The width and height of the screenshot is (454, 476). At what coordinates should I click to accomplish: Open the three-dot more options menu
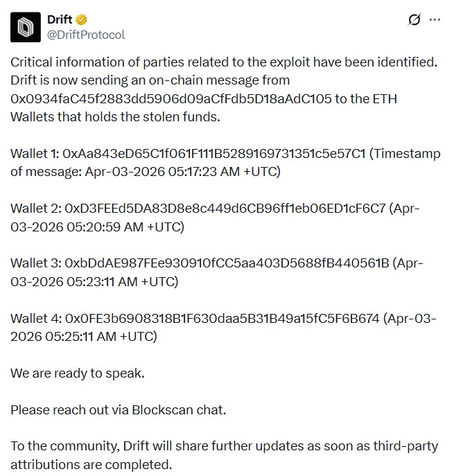(435, 20)
